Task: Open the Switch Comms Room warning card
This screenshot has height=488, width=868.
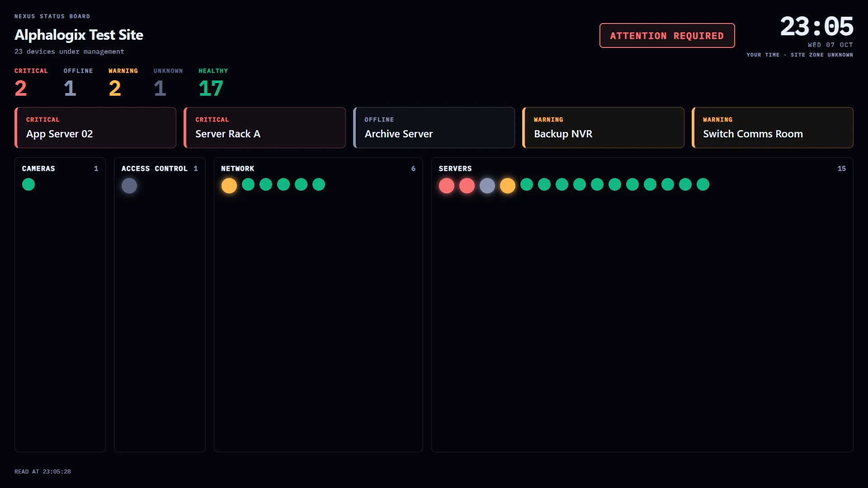Action: [773, 127]
